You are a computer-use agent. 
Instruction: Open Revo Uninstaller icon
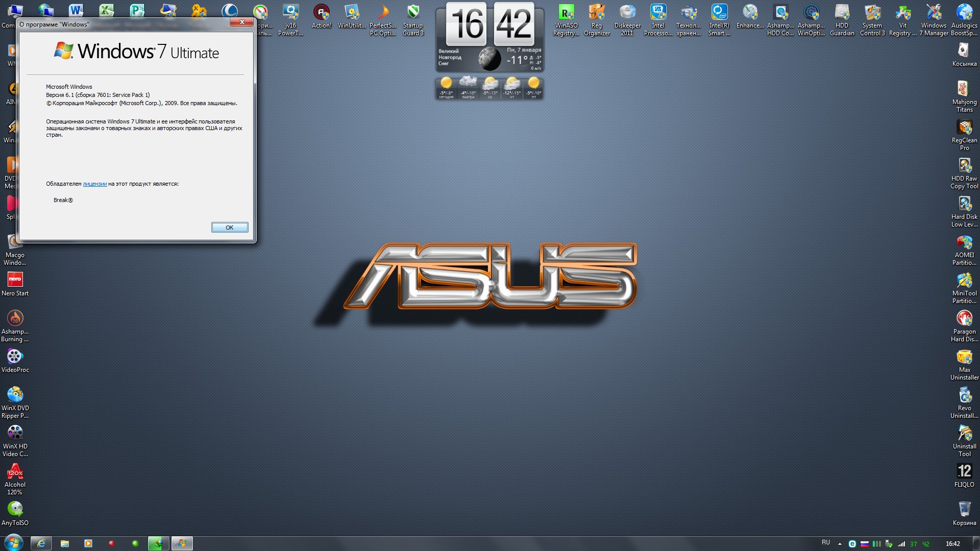pyautogui.click(x=964, y=403)
